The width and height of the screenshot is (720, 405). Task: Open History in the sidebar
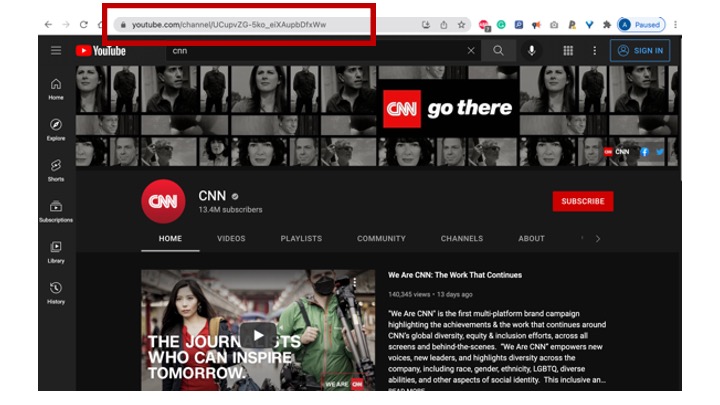pos(56,293)
